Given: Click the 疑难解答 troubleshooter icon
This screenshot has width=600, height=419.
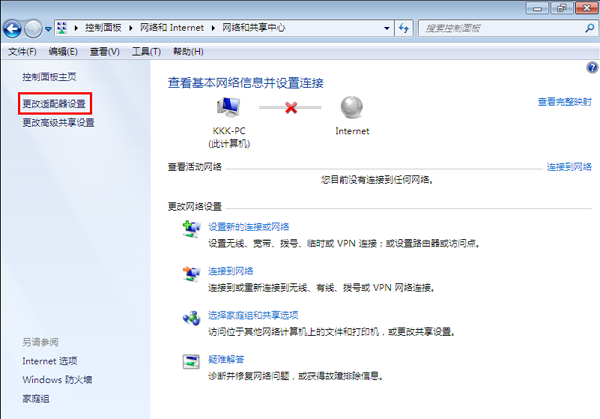Looking at the screenshot, I should coord(190,362).
